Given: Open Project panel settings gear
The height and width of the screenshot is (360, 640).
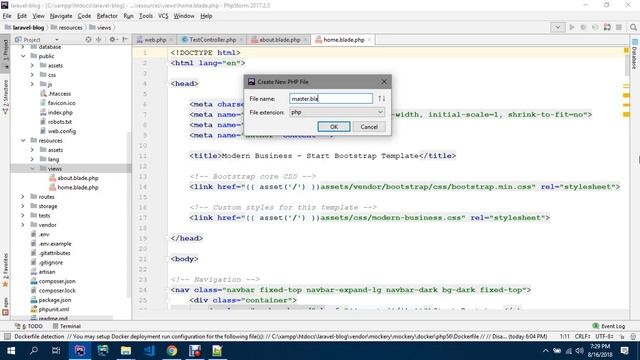Looking at the screenshot, I should pos(112,40).
